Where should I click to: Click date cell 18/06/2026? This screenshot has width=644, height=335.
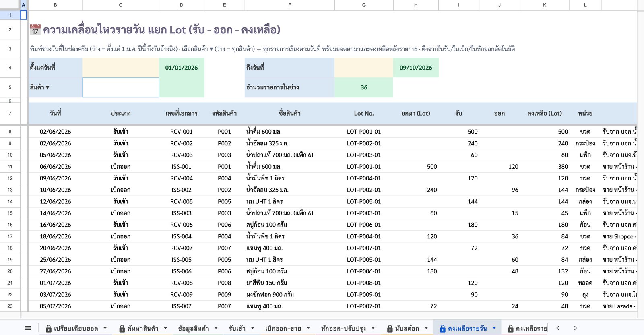tap(56, 236)
